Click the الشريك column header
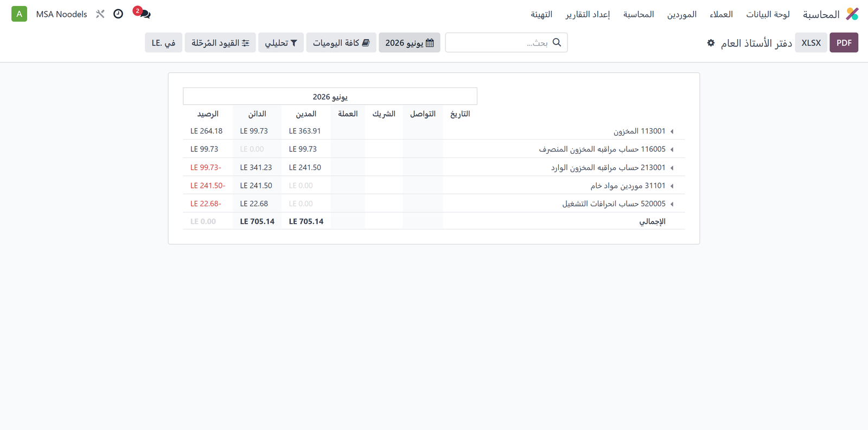Viewport: 868px width, 430px height. point(384,113)
